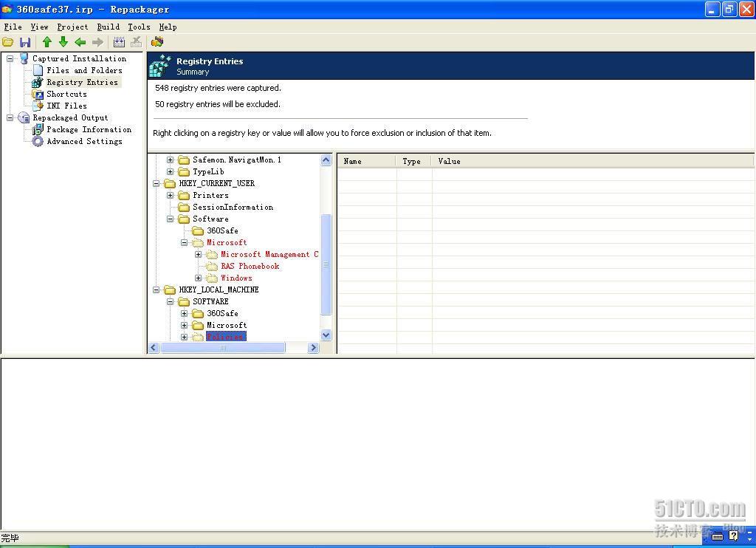756x548 pixels.
Task: Click the Open project folder toolbar icon
Action: (8, 42)
